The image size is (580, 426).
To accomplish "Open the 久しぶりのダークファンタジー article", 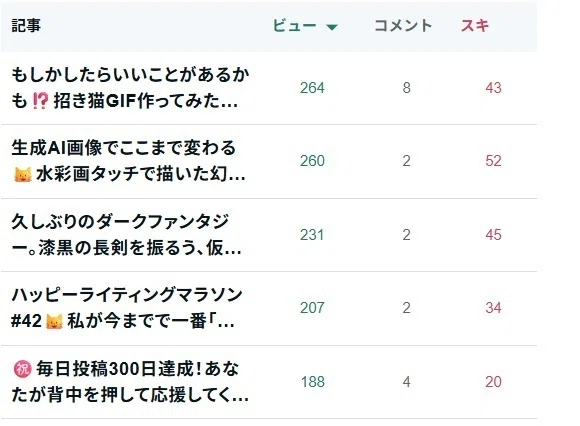I will (x=126, y=234).
